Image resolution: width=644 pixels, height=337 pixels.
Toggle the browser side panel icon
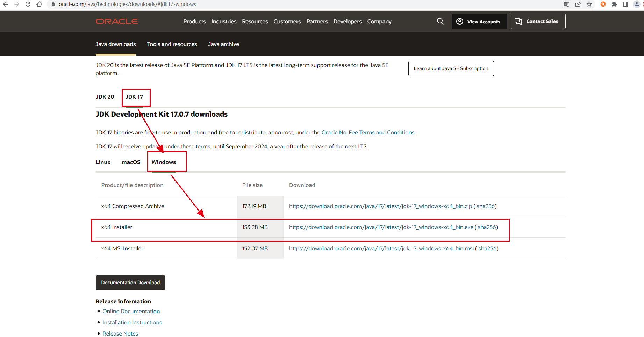pyautogui.click(x=625, y=4)
